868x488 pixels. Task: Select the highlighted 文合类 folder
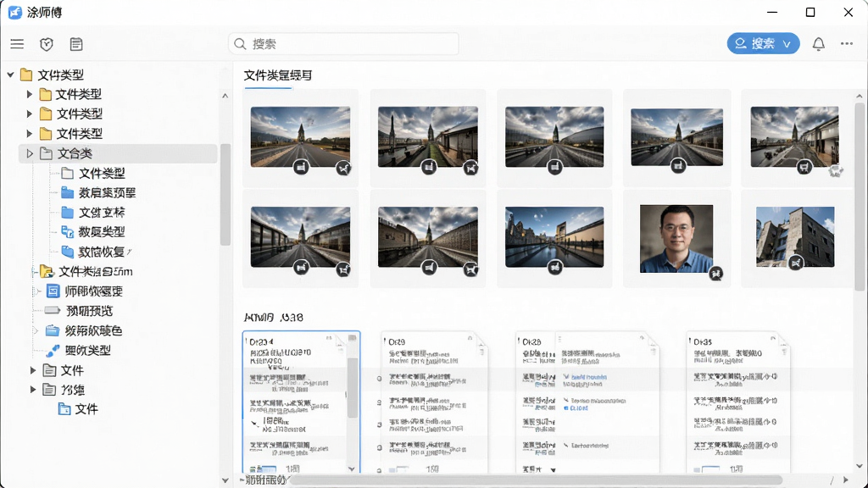(x=119, y=153)
